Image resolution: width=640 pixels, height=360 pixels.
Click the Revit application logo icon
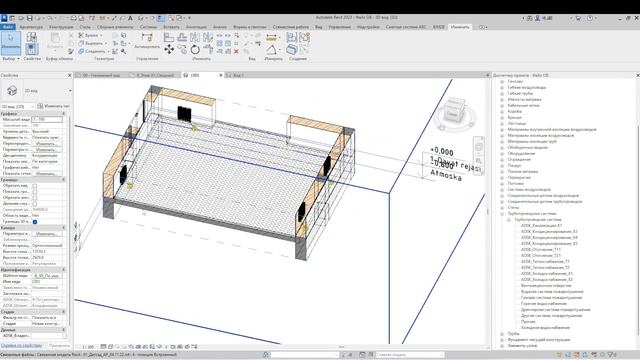[4, 18]
